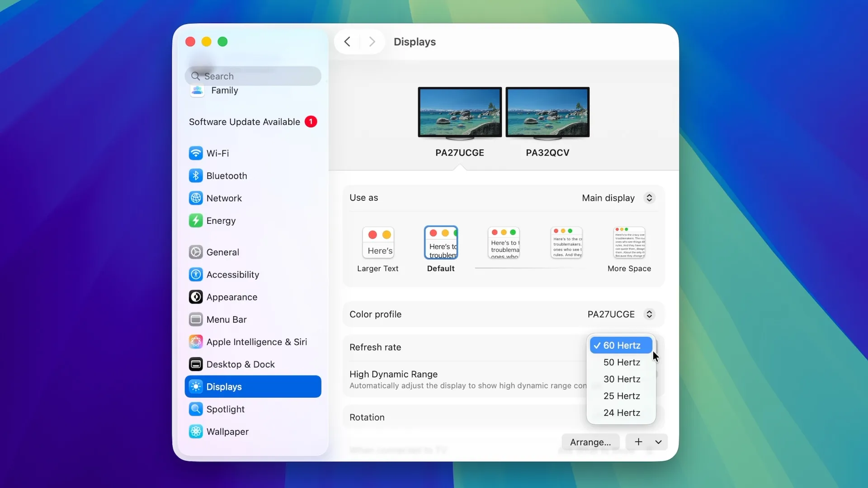The image size is (868, 488).
Task: Open the Use as Main display dropdown
Action: point(649,198)
